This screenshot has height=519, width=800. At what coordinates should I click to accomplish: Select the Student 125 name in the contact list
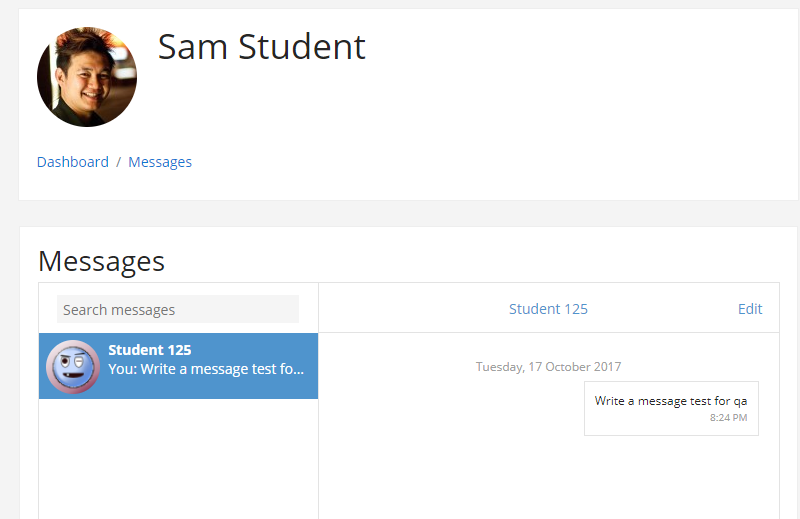(149, 350)
